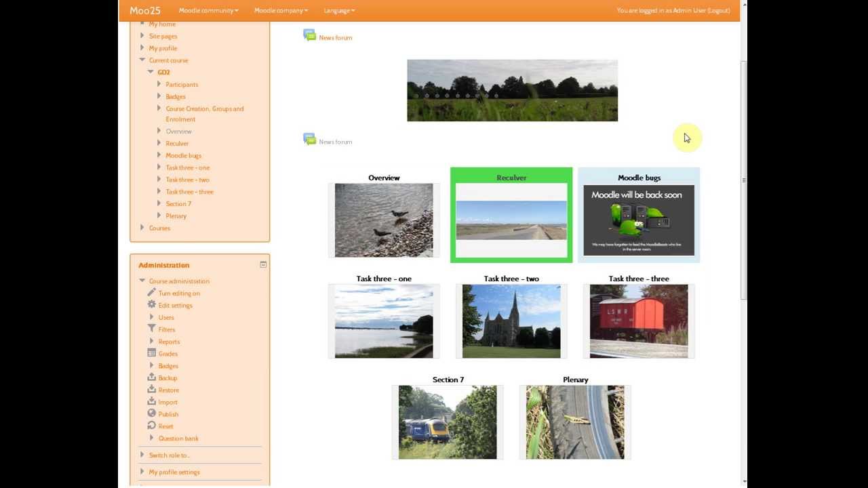Click the Reset arrow icon
Image resolution: width=868 pixels, height=488 pixels.
[152, 426]
